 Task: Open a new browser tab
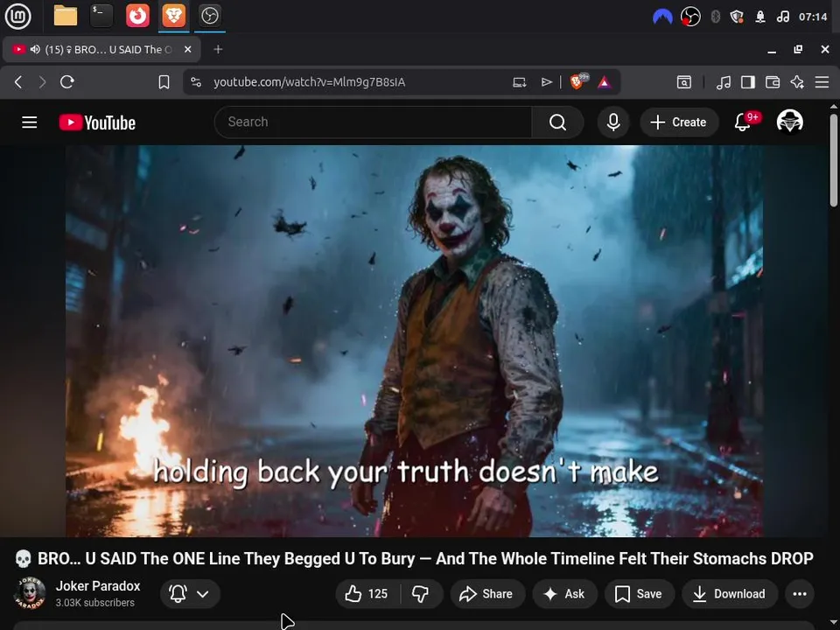(218, 49)
